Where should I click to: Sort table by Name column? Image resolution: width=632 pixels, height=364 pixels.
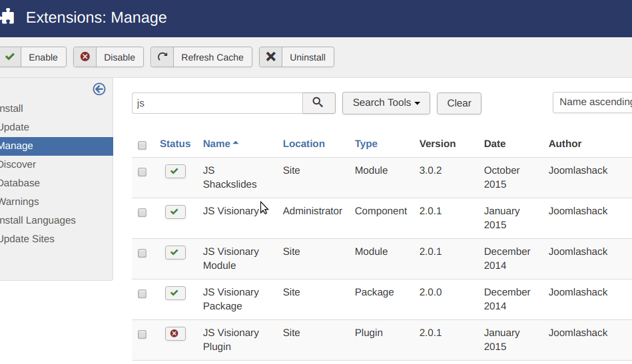(x=220, y=144)
